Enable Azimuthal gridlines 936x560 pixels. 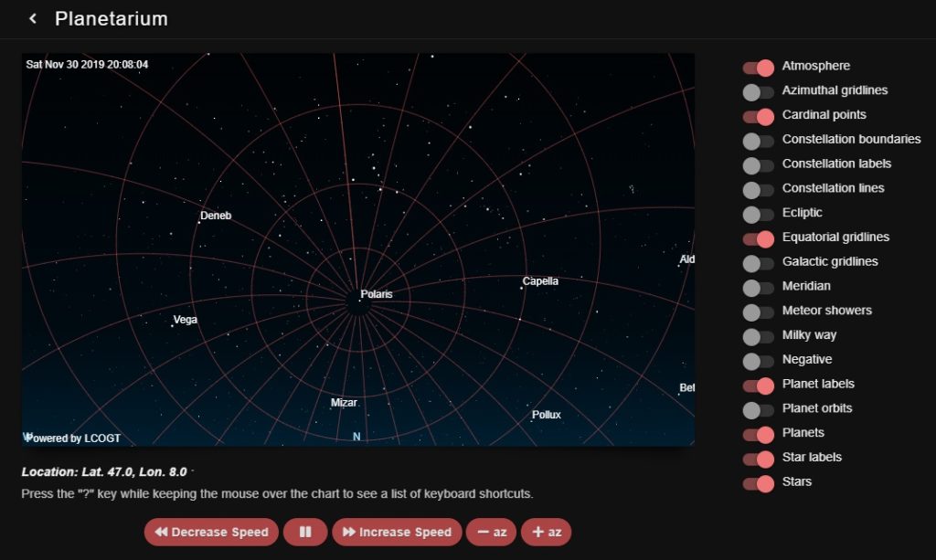tap(757, 90)
